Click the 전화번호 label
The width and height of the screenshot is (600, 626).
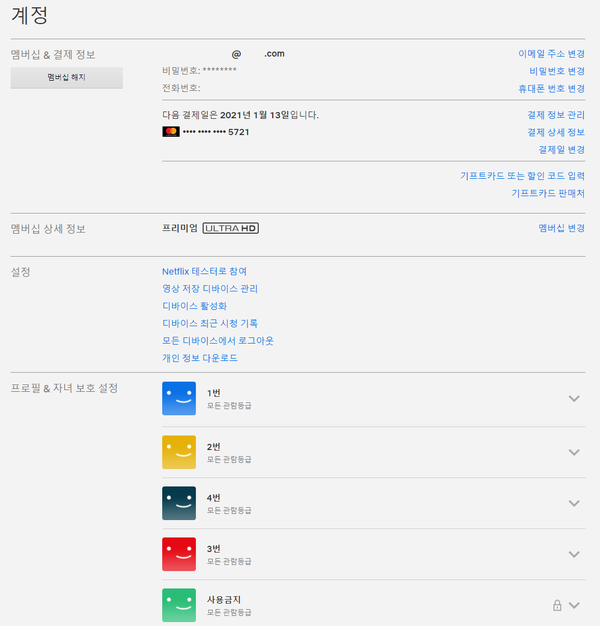[x=181, y=88]
